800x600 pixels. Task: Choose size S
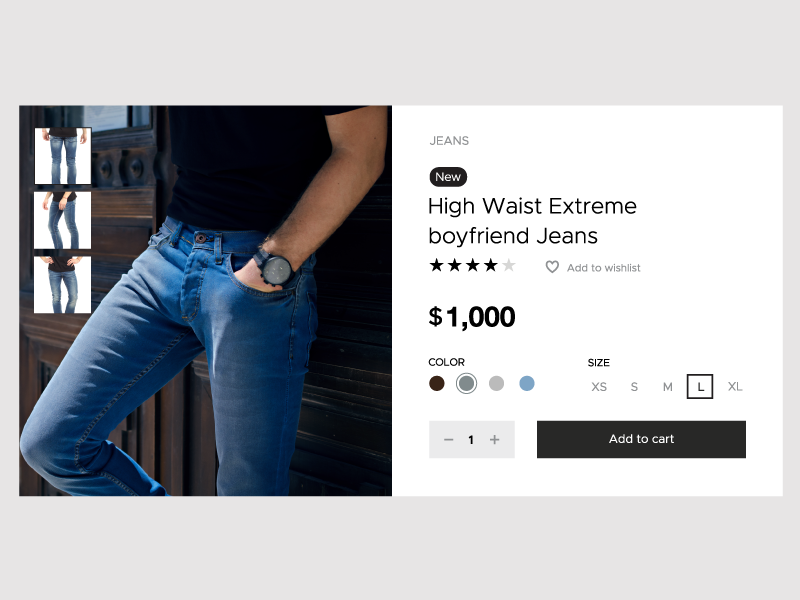[634, 387]
